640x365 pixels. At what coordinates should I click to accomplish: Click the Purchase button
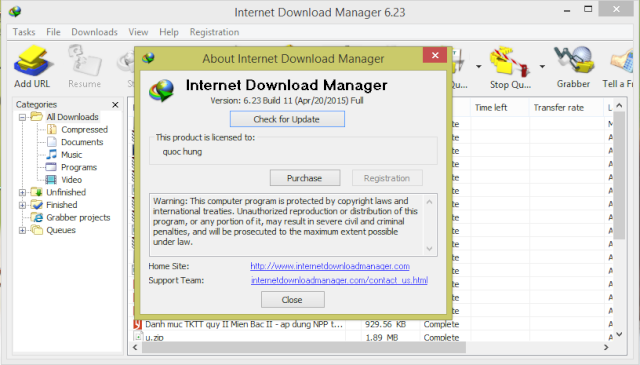pos(304,178)
